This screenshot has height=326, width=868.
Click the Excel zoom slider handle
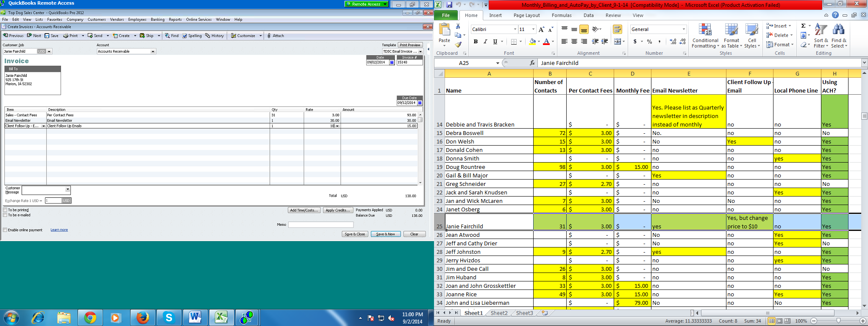[838, 321]
